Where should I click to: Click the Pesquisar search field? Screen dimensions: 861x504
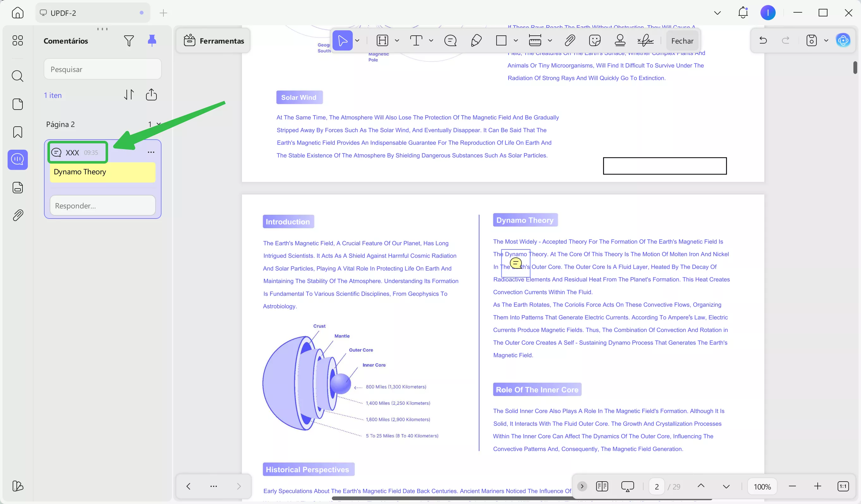click(x=102, y=69)
